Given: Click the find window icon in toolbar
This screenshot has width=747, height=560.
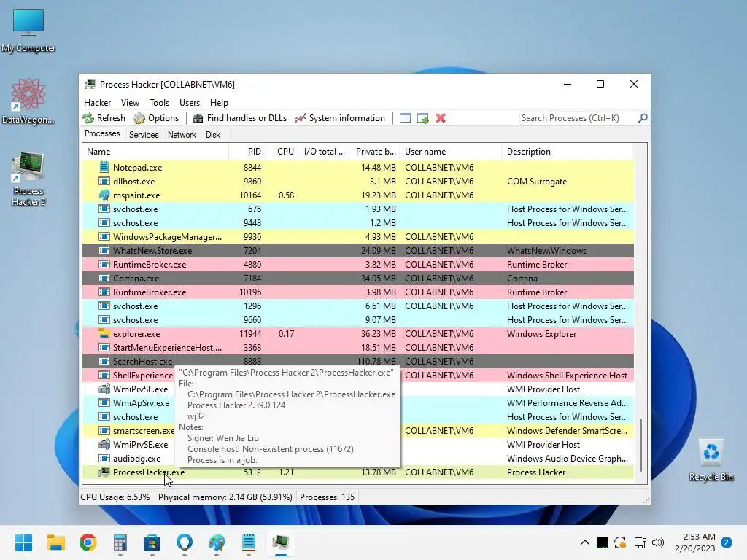Looking at the screenshot, I should point(405,118).
